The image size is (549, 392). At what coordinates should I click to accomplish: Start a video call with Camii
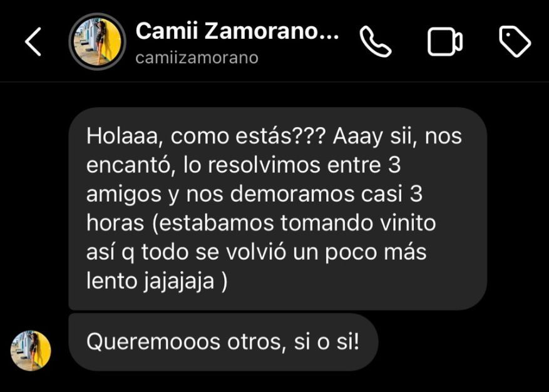click(444, 43)
